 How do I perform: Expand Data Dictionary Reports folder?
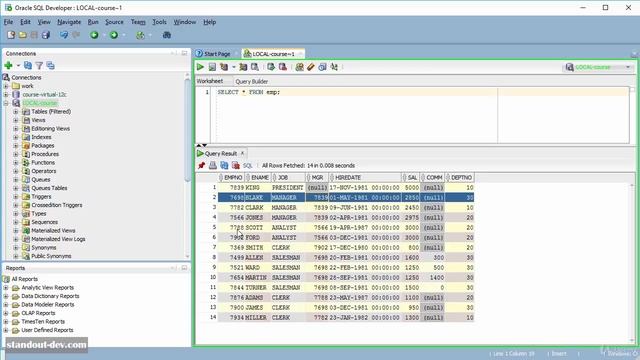6,296
